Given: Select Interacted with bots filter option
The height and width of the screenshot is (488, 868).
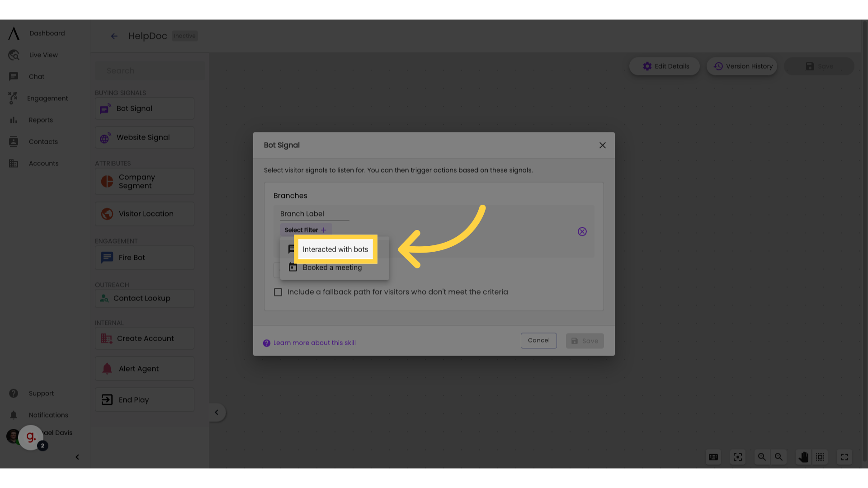Looking at the screenshot, I should (x=335, y=249).
